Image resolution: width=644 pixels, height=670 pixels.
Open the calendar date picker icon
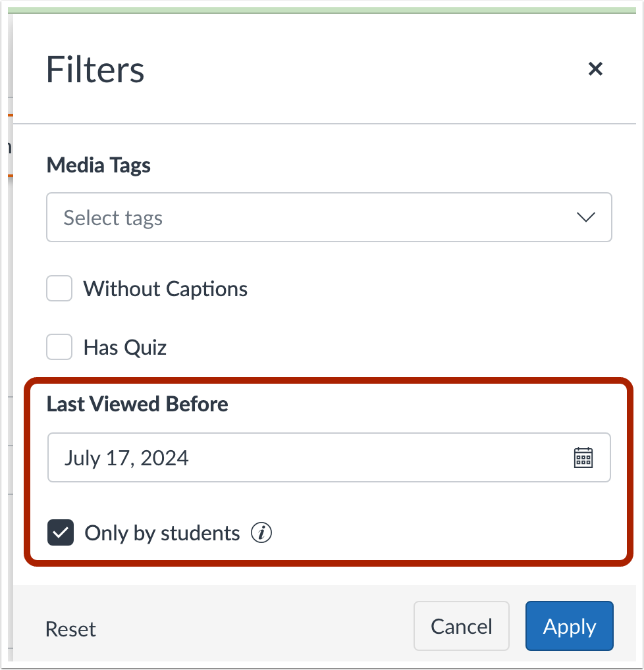[x=583, y=457]
